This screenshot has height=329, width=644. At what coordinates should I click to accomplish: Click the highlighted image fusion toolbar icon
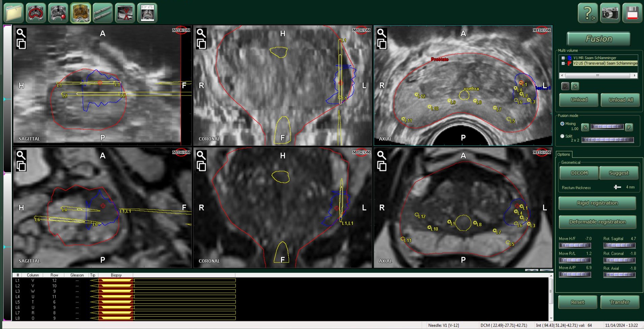81,13
